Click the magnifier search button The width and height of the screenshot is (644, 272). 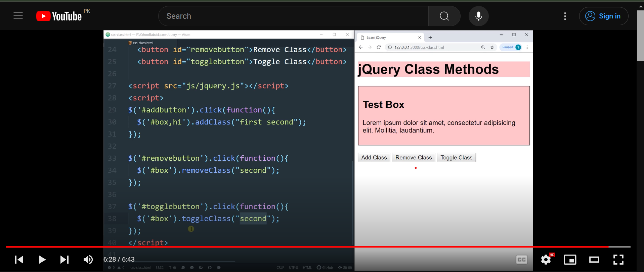click(444, 16)
